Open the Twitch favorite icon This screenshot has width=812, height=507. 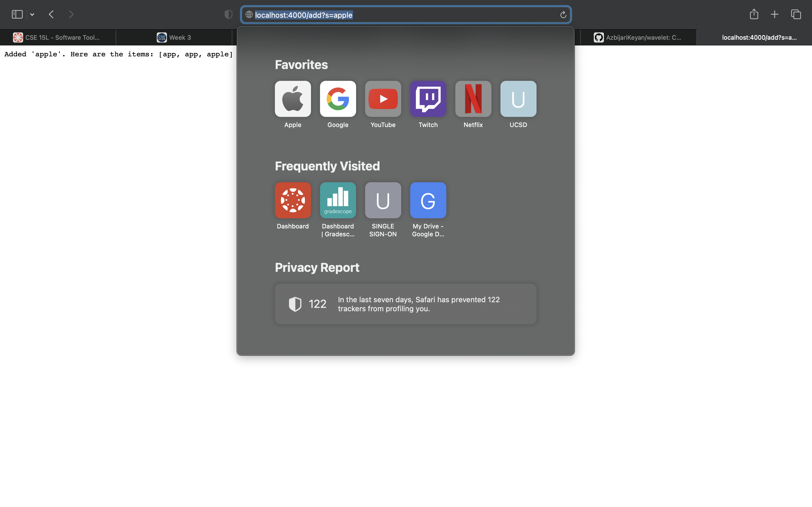tap(428, 99)
